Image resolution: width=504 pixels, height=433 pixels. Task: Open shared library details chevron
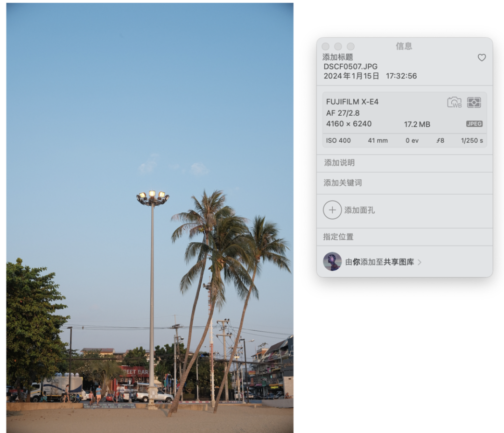tap(420, 262)
